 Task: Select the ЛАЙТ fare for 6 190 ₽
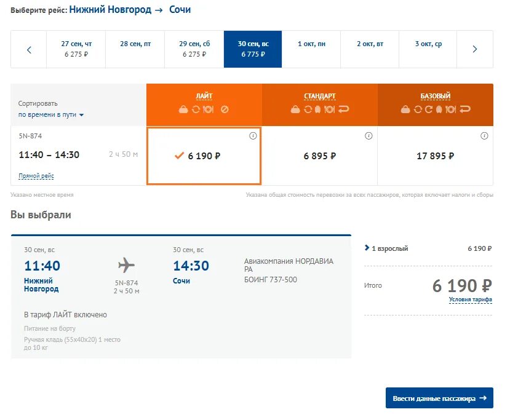tap(204, 156)
